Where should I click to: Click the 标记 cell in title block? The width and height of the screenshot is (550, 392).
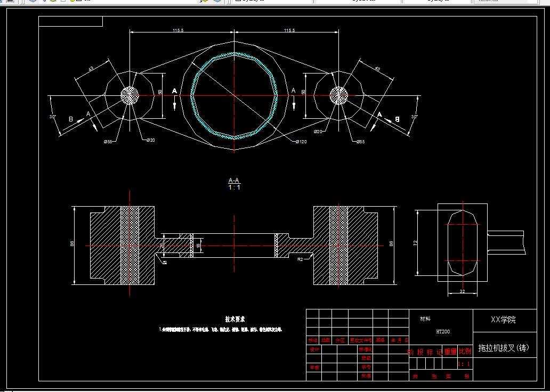[x=312, y=340]
